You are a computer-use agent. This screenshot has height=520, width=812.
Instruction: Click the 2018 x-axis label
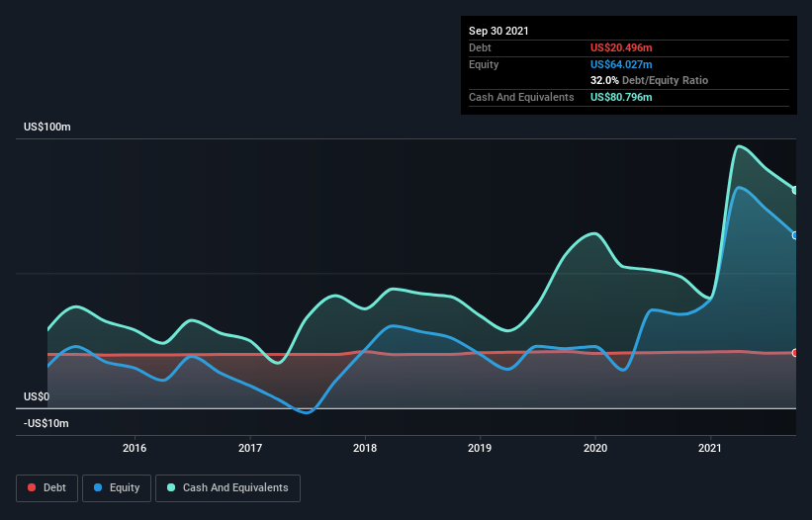(x=365, y=448)
